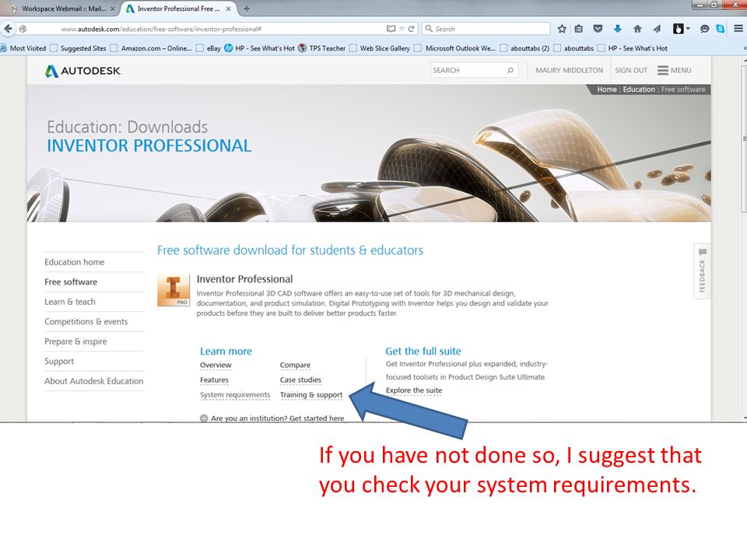Open HP - See What's Hot bookmark with HP logo
This screenshot has width=747, height=560.
260,48
